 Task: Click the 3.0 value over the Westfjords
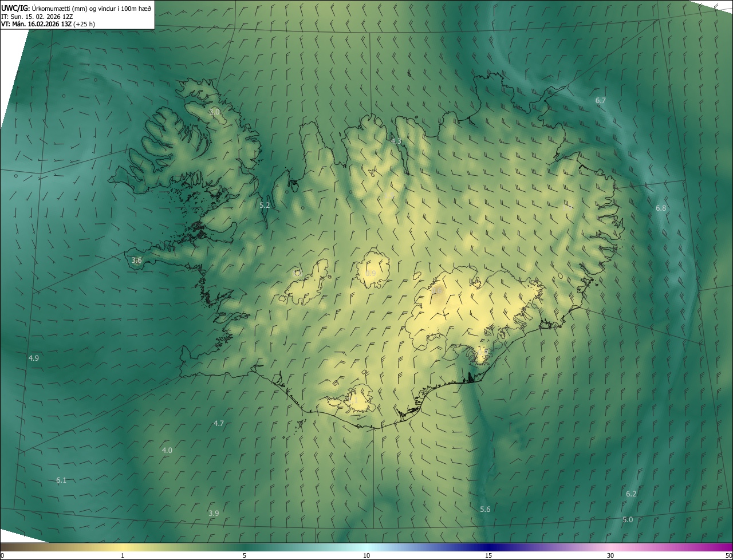click(x=214, y=112)
